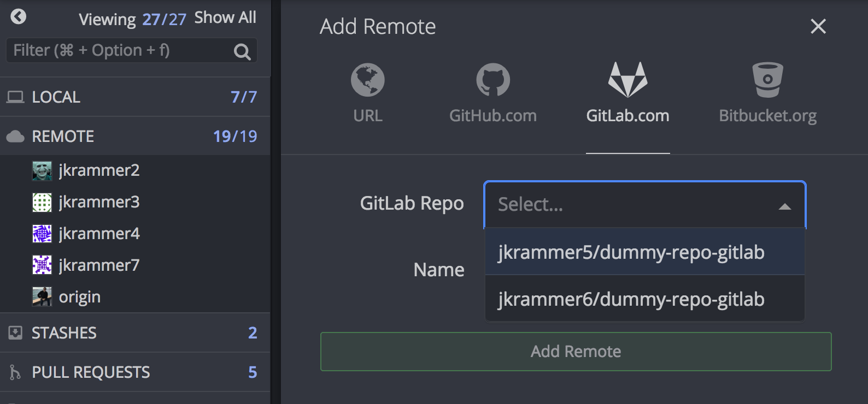
Task: Expand the PULL REQUESTS section
Action: (91, 372)
